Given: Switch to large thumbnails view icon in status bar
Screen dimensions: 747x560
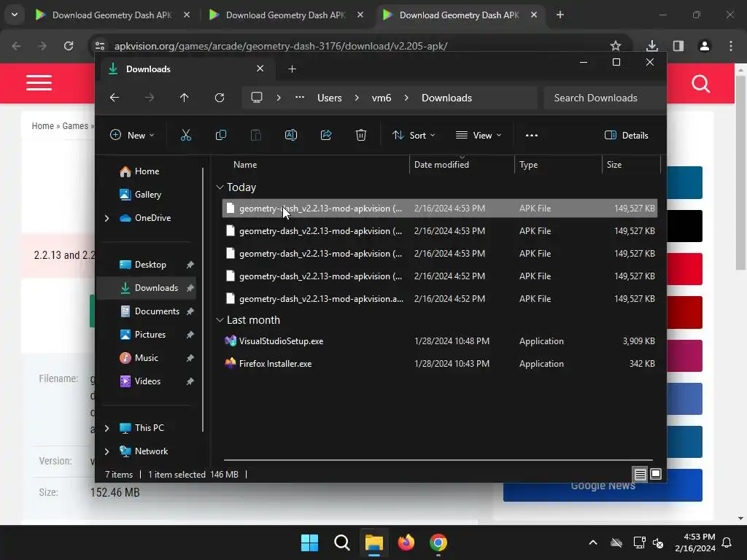Looking at the screenshot, I should pos(656,474).
